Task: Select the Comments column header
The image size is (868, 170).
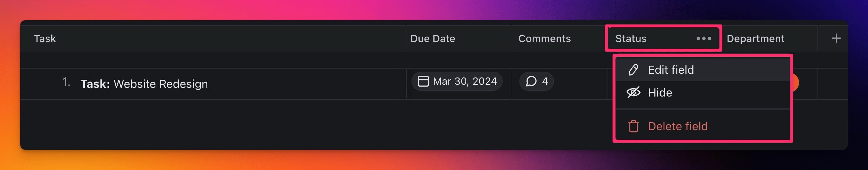Action: click(x=544, y=38)
